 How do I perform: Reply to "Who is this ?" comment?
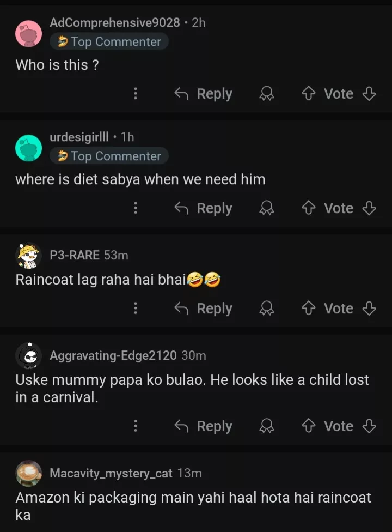click(x=203, y=94)
